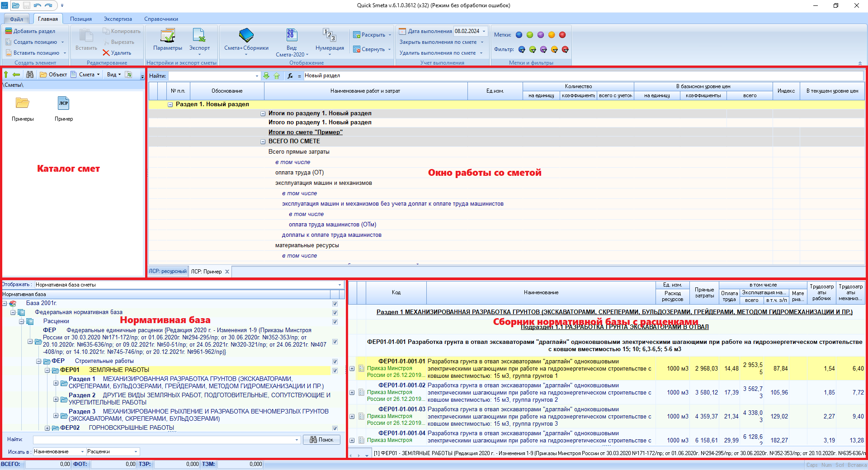
Task: Click the Раскрыть button
Action: (x=372, y=35)
